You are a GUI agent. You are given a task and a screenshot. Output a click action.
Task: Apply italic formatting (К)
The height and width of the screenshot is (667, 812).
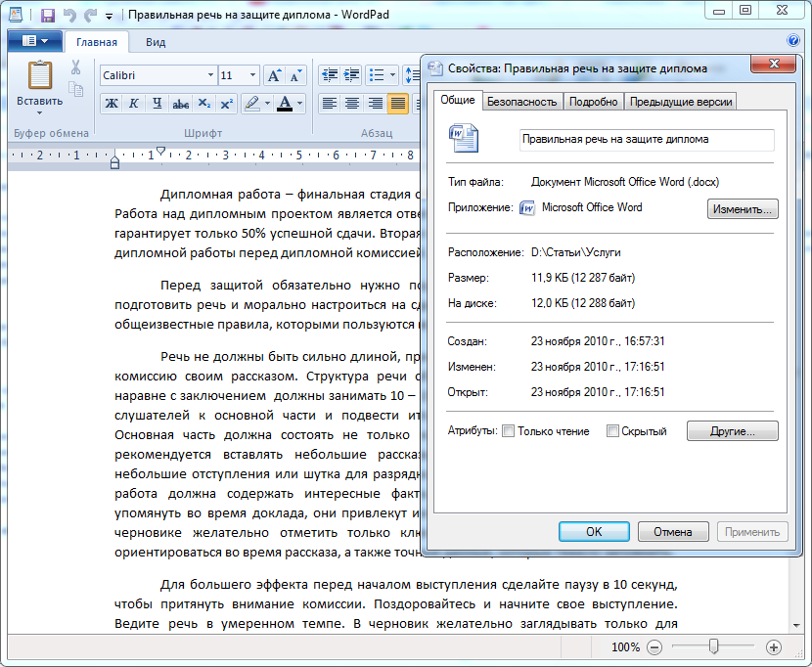tap(133, 104)
